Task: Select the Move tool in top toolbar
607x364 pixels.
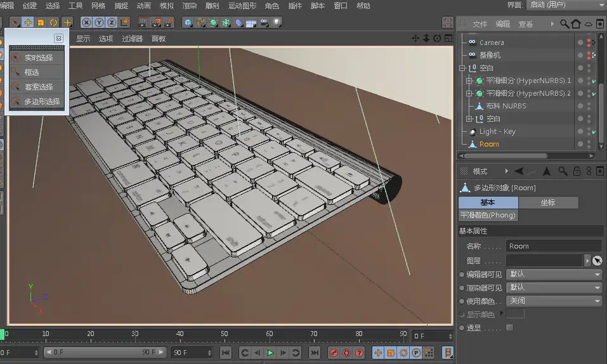Action: 28,22
